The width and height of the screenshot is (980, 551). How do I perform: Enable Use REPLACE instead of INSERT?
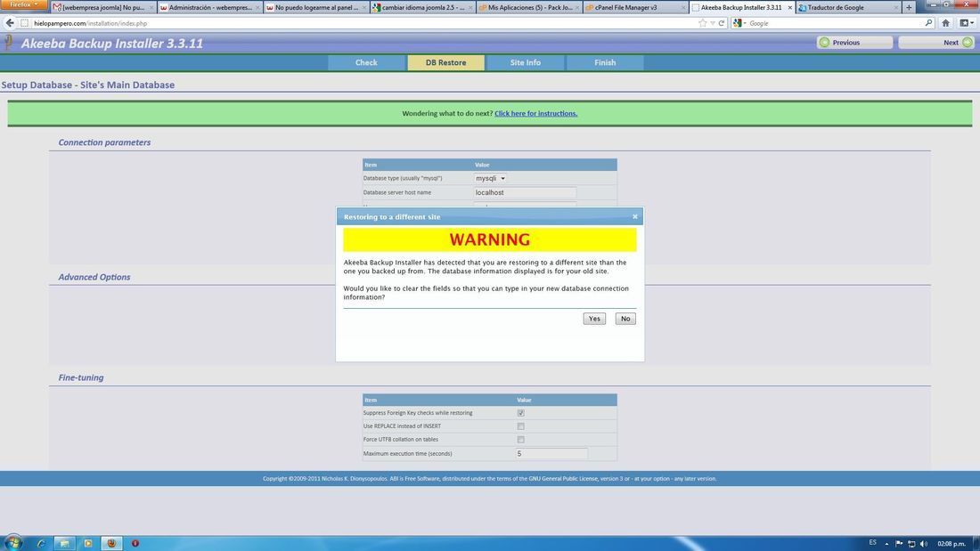tap(520, 426)
